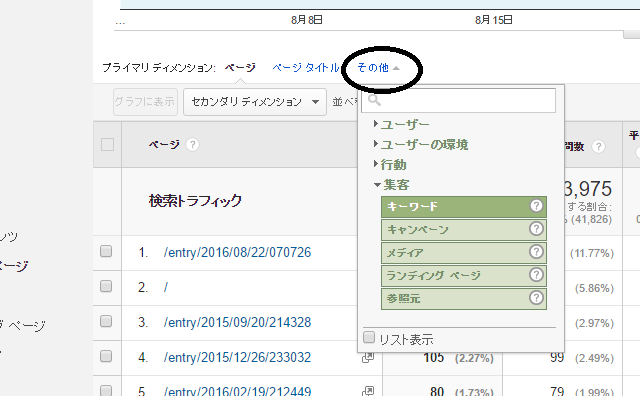Select キャンペーン dimension

pos(464,229)
